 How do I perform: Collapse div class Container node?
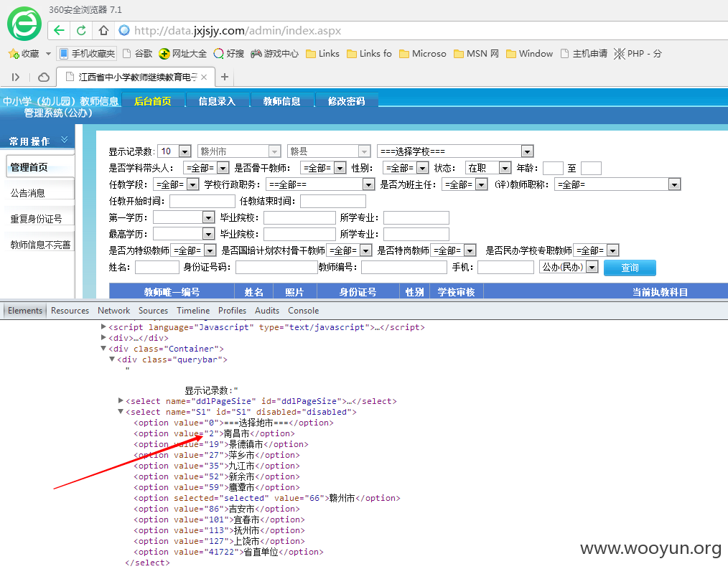103,348
